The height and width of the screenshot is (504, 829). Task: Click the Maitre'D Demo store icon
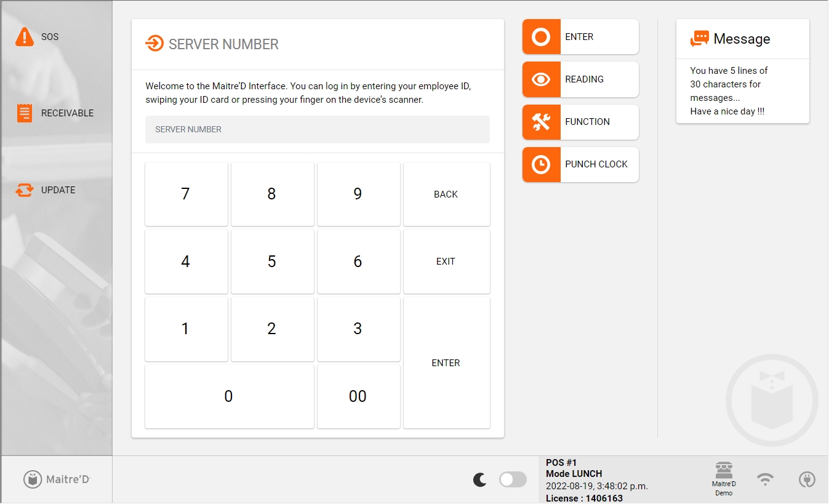click(724, 471)
